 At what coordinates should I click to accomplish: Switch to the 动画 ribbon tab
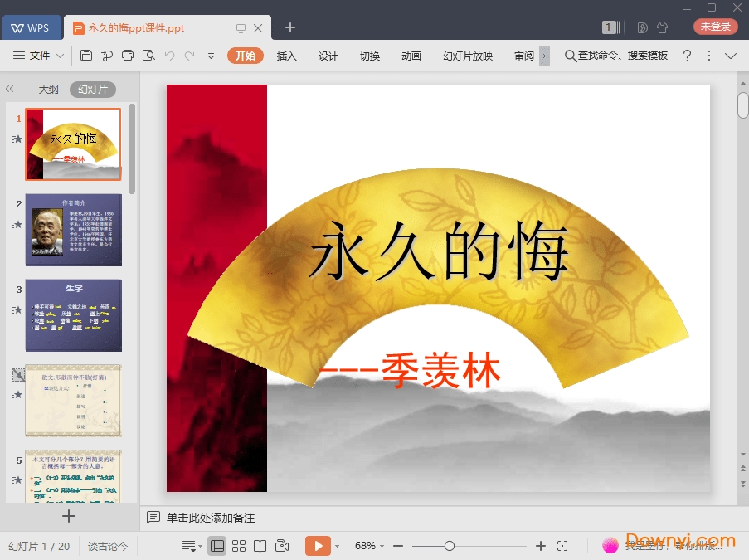(x=411, y=56)
